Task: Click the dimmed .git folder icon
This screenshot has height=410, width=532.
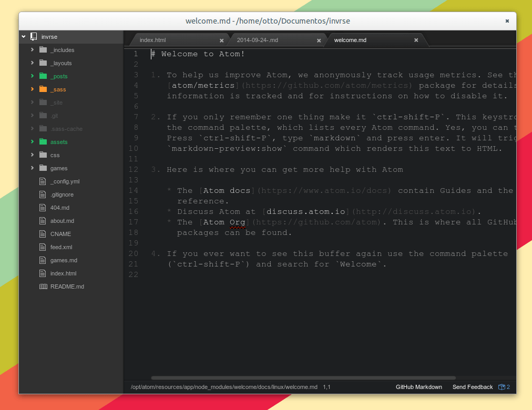Action: point(43,115)
